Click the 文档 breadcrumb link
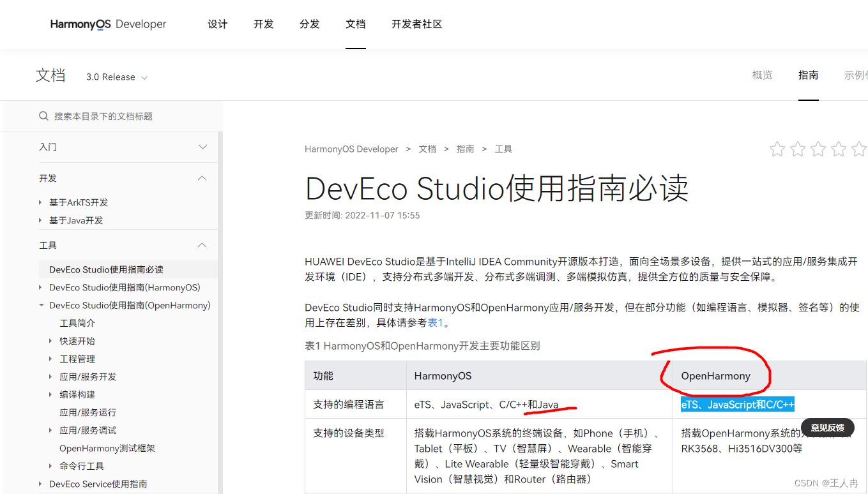868x494 pixels. (x=427, y=149)
